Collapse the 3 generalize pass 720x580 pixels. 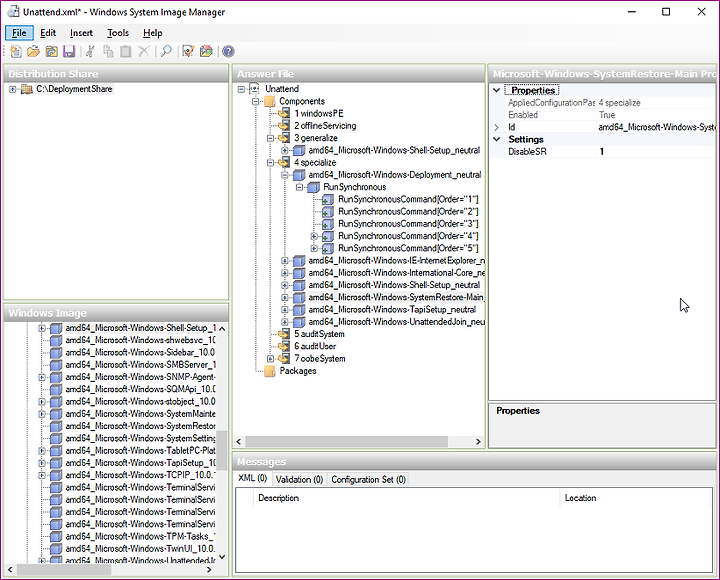coord(270,138)
